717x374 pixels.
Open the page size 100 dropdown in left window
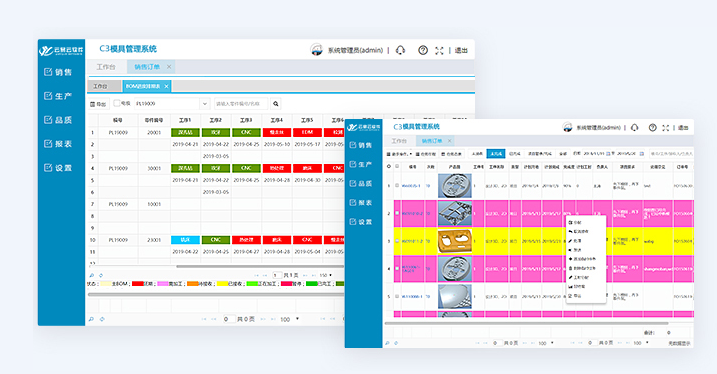point(290,319)
